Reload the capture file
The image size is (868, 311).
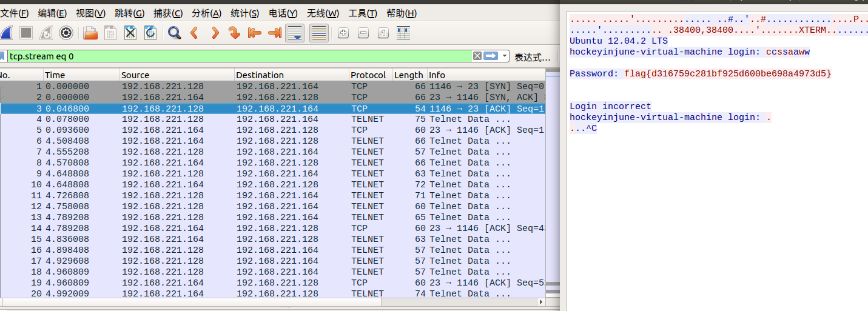[150, 33]
